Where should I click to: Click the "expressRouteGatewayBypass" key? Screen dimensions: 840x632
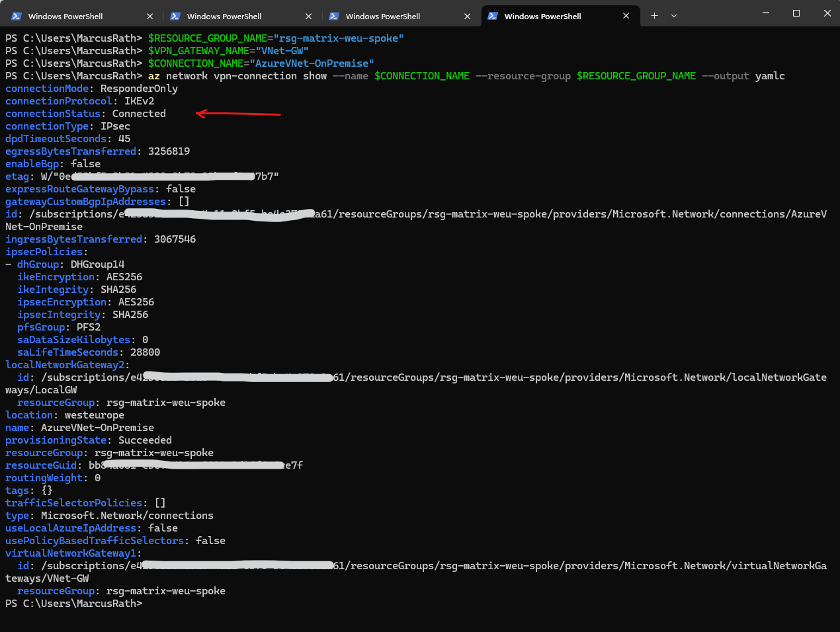pyautogui.click(x=79, y=189)
